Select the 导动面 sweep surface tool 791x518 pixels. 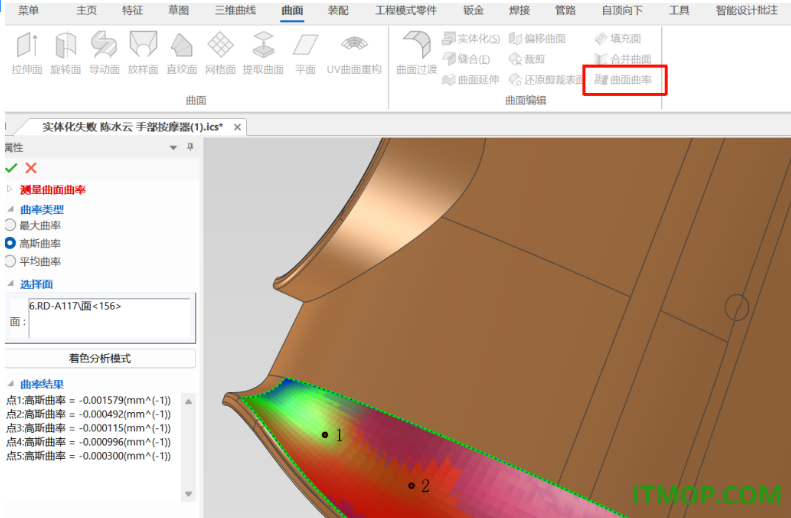(x=104, y=53)
